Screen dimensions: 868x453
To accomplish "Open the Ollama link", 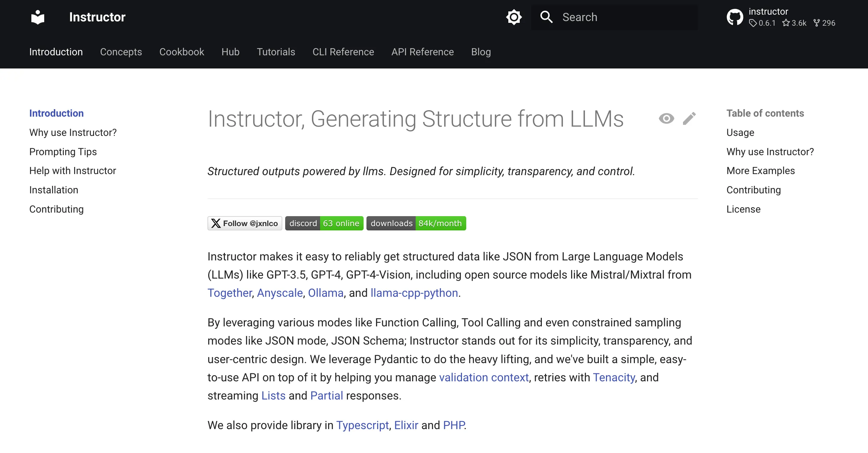I will coord(326,293).
